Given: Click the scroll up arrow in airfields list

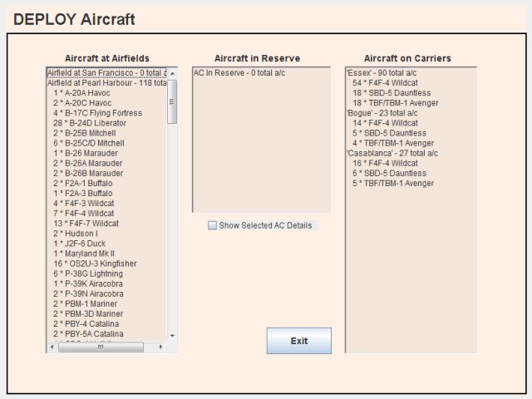Looking at the screenshot, I should coord(172,73).
